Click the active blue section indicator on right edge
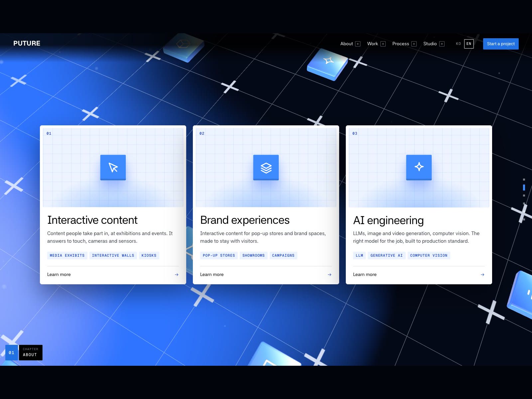This screenshot has height=399, width=532. 524,188
